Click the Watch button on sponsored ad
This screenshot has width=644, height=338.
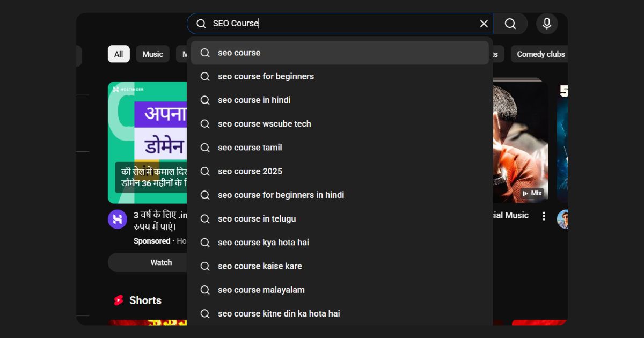148,262
